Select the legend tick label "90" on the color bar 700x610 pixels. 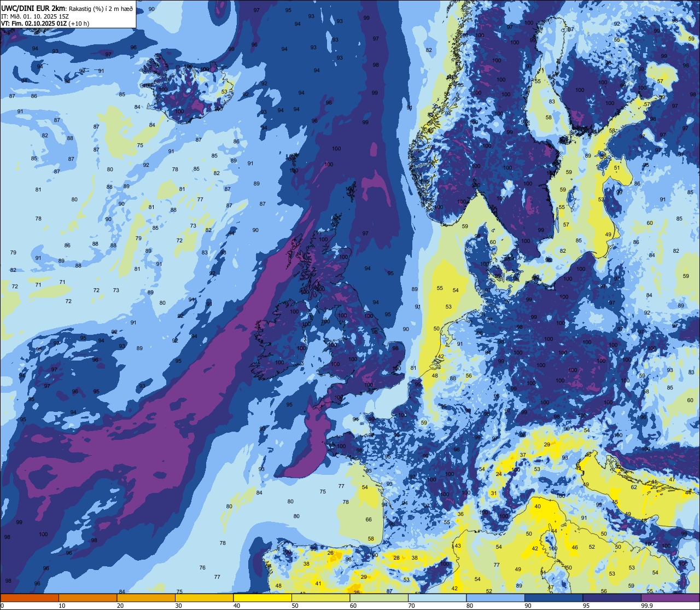pyautogui.click(x=528, y=606)
